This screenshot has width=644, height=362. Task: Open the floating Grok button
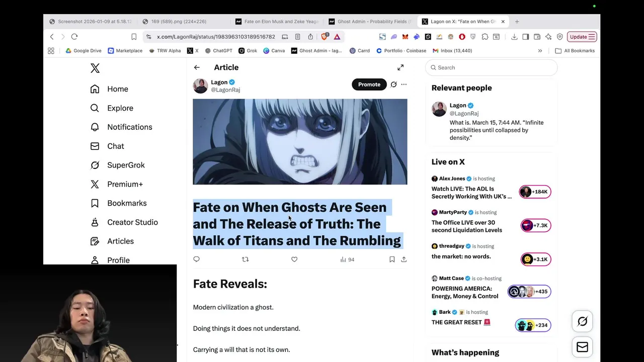582,321
